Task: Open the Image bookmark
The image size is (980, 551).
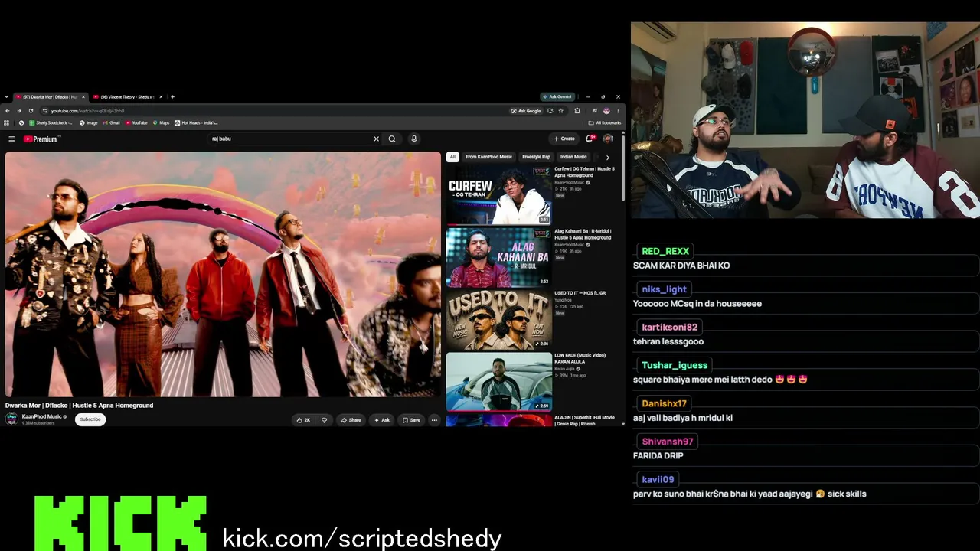Action: click(x=89, y=122)
